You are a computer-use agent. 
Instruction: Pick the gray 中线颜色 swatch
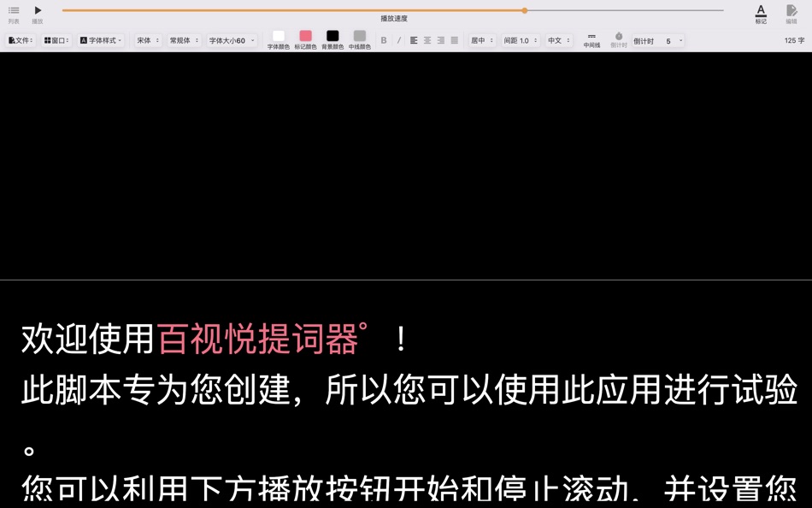point(359,36)
